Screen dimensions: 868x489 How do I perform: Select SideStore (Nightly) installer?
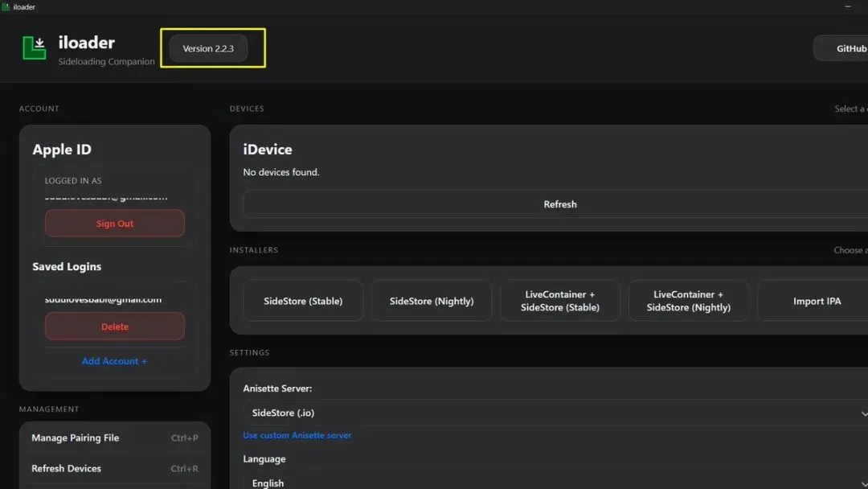[x=432, y=301]
